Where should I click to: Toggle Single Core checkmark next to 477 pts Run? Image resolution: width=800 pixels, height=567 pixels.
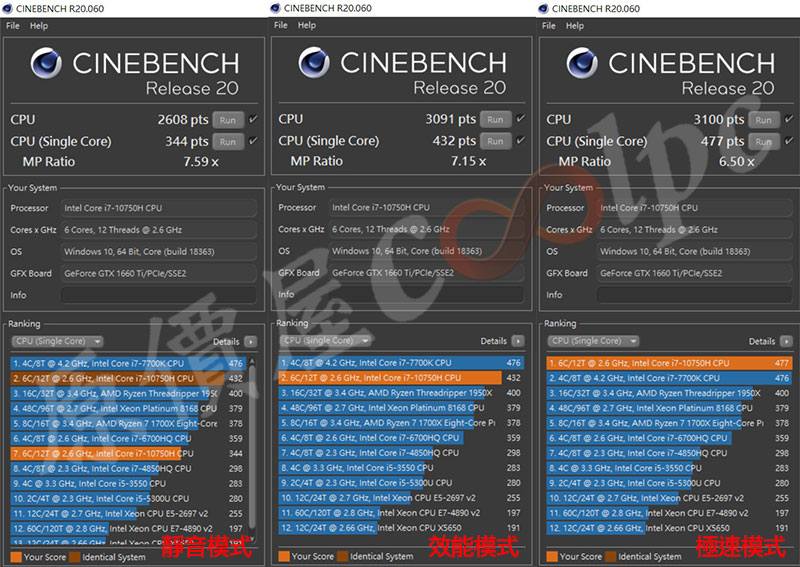pos(789,140)
